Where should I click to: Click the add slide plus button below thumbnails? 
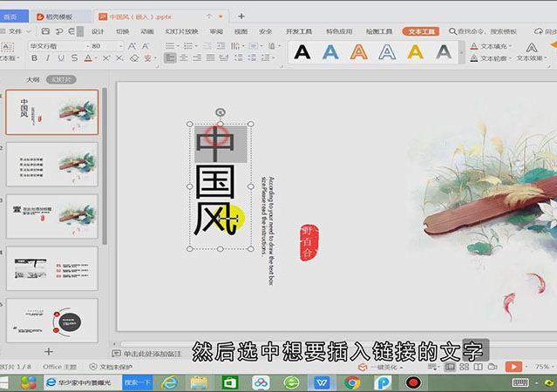[49, 352]
